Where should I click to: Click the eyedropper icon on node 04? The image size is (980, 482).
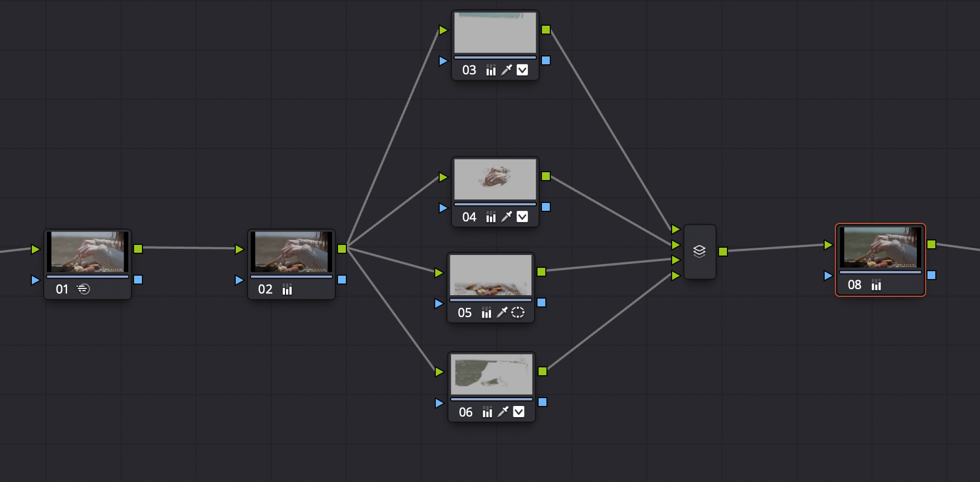(x=506, y=217)
